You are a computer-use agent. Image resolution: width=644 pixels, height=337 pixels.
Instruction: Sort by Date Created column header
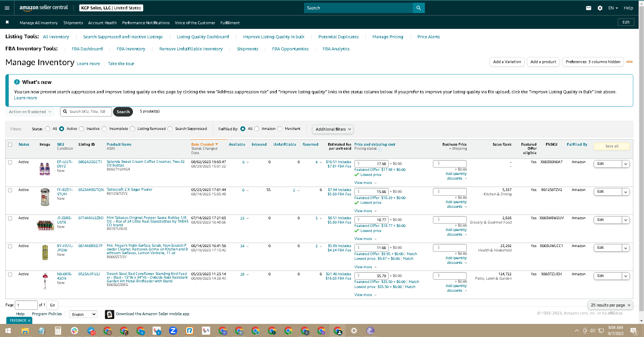(205, 145)
